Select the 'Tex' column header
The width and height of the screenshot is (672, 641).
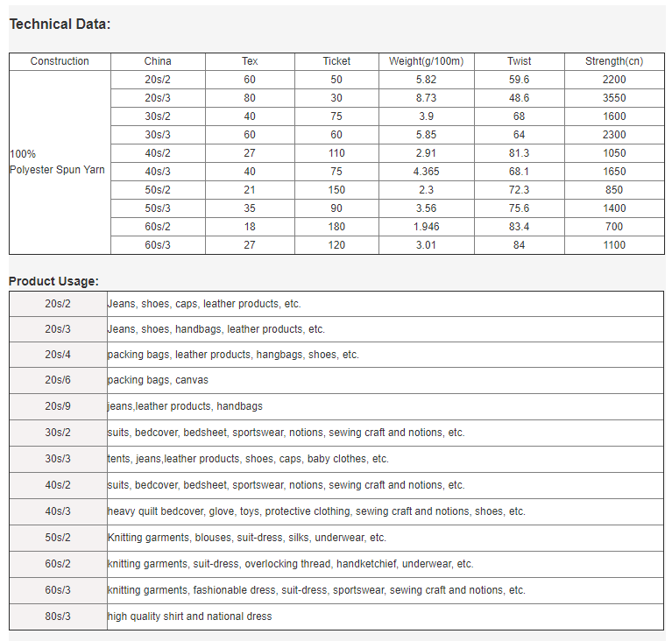click(250, 61)
